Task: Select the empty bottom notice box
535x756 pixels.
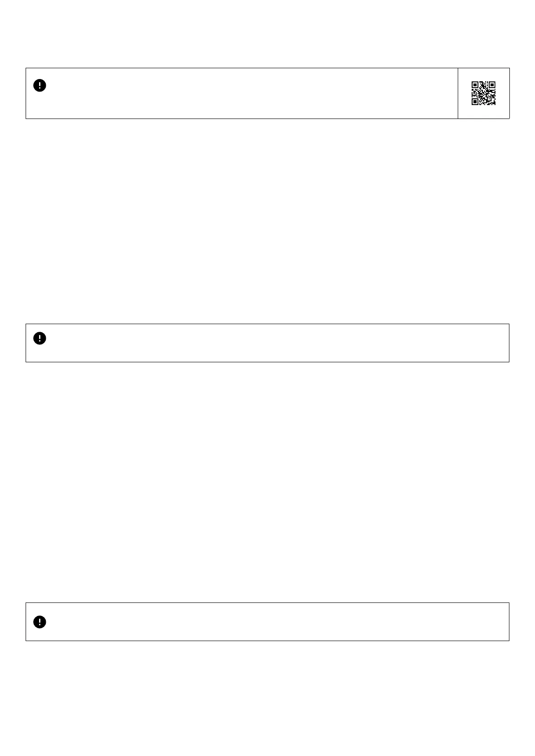Action: click(267, 622)
